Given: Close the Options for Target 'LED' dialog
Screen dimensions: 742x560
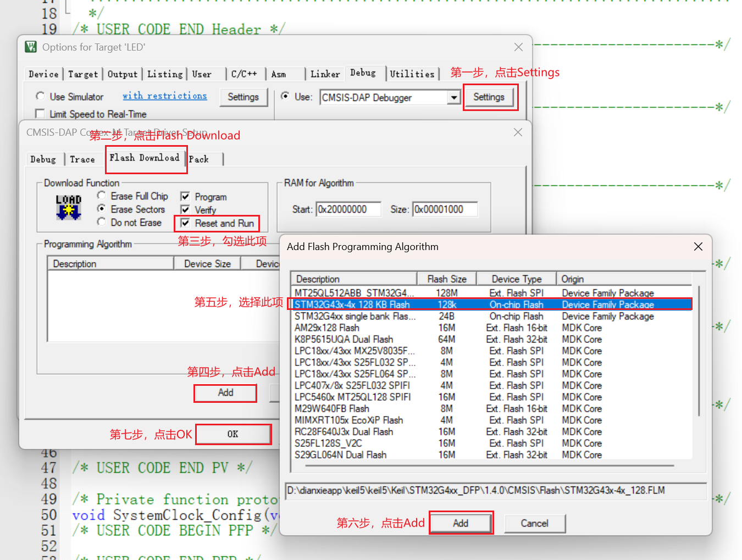Looking at the screenshot, I should (518, 47).
